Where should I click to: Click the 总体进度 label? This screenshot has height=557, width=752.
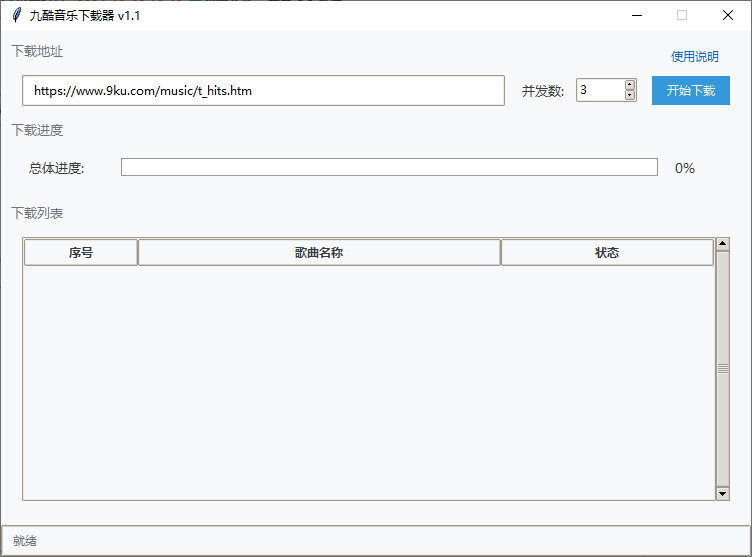pyautogui.click(x=57, y=168)
